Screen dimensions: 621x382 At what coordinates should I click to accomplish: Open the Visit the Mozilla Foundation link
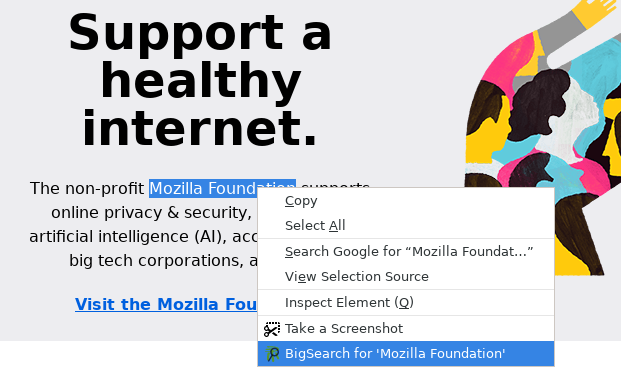(166, 304)
